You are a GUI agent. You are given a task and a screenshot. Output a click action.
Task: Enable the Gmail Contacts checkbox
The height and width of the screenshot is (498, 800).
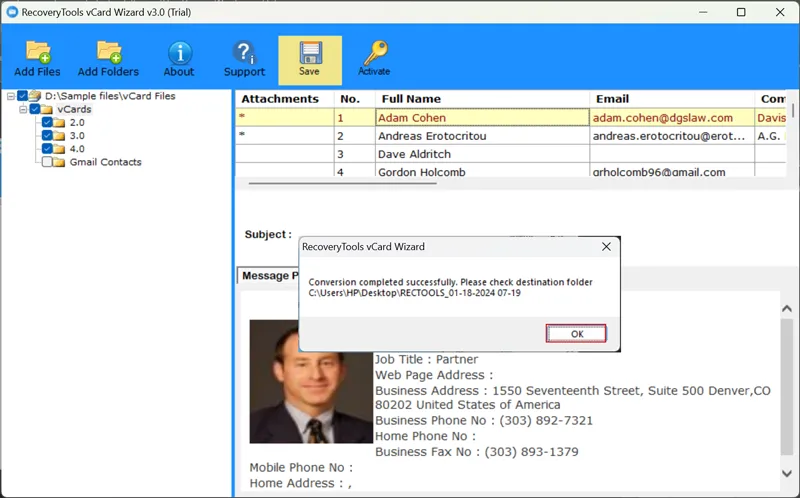pyautogui.click(x=47, y=162)
